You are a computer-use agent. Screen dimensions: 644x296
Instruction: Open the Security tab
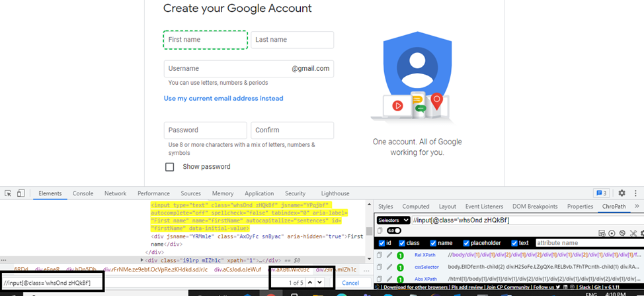point(296,193)
